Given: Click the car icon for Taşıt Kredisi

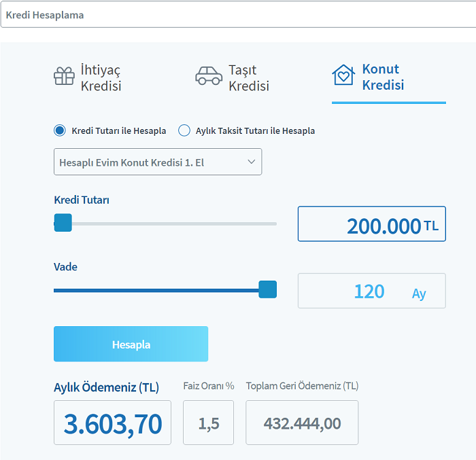Looking at the screenshot, I should [209, 75].
